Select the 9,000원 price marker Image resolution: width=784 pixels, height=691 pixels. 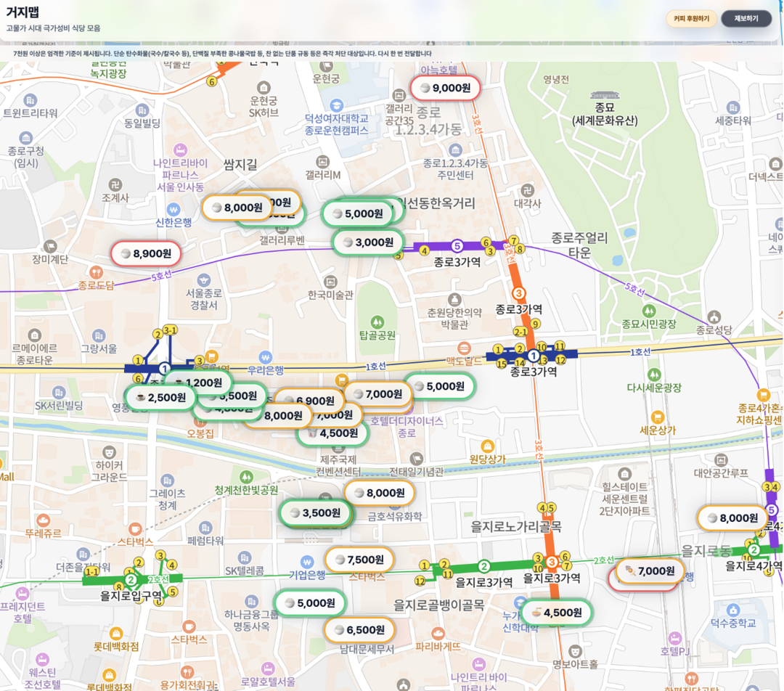[446, 88]
